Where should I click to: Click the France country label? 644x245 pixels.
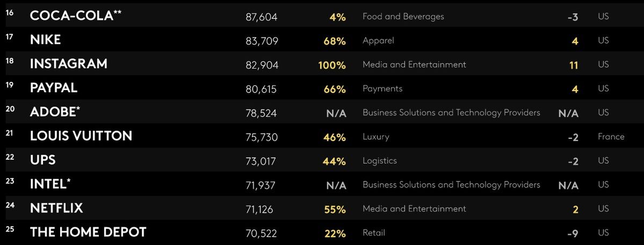tap(611, 137)
